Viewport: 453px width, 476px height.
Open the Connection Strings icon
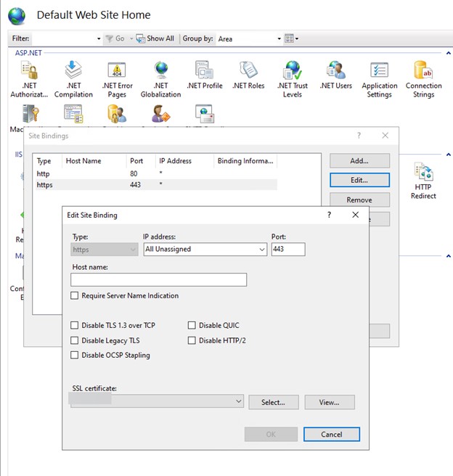pos(423,70)
